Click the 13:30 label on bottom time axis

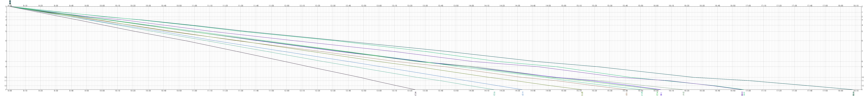425,91
